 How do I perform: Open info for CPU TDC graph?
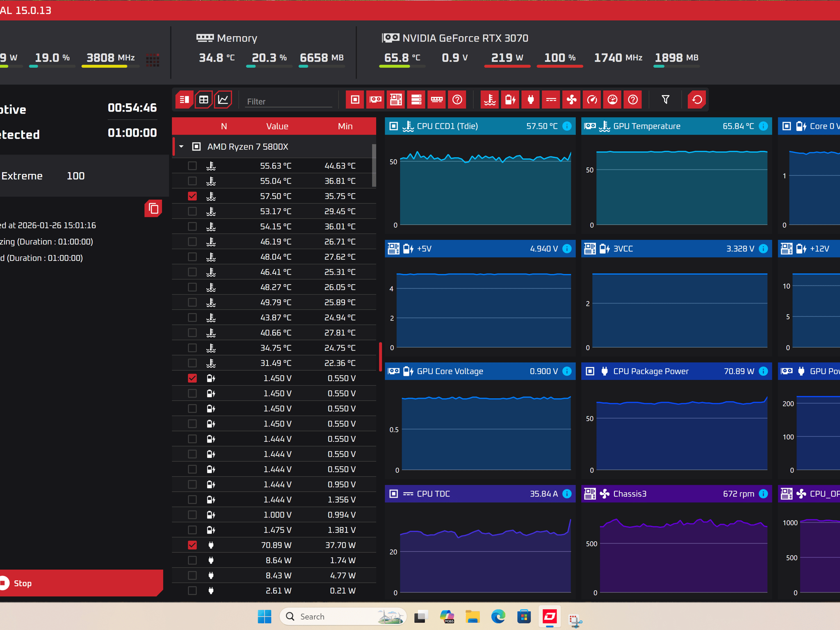coord(567,494)
